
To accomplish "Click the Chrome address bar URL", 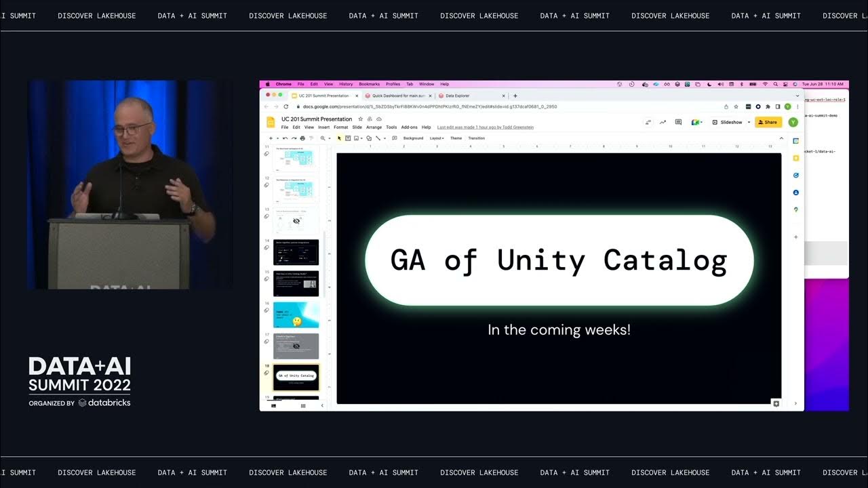I will click(x=430, y=106).
